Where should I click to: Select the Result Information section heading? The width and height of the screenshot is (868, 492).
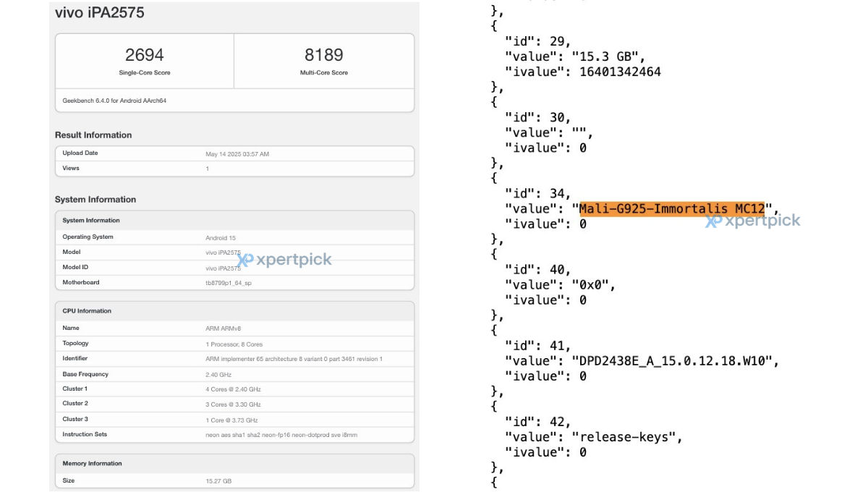(93, 135)
